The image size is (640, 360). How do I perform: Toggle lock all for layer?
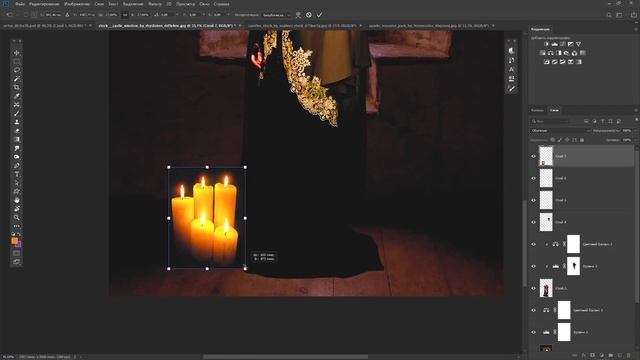(x=582, y=140)
